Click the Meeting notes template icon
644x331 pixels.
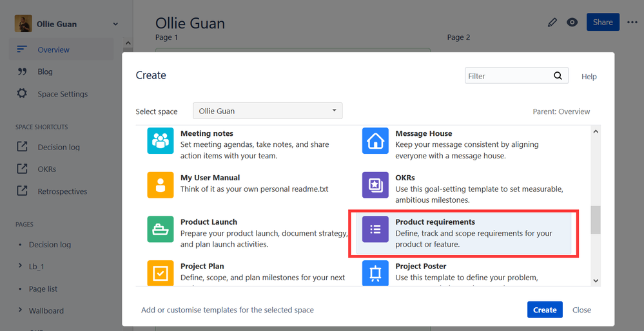(161, 140)
